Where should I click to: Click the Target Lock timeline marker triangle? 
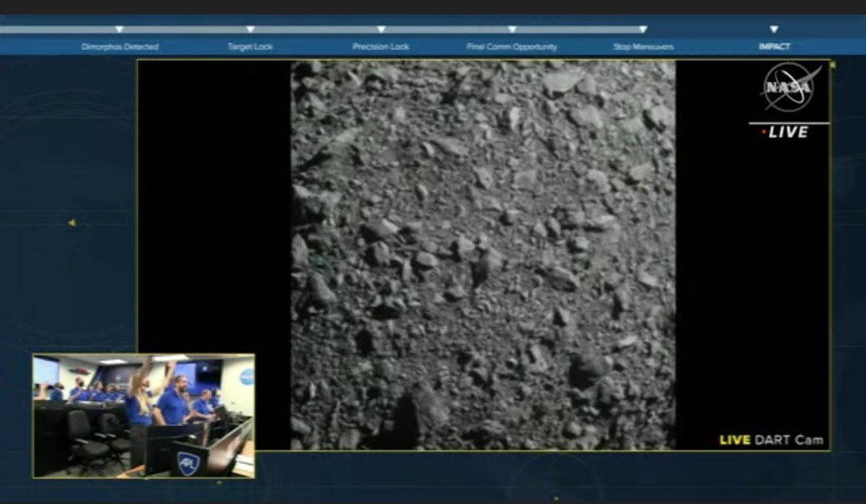(250, 30)
